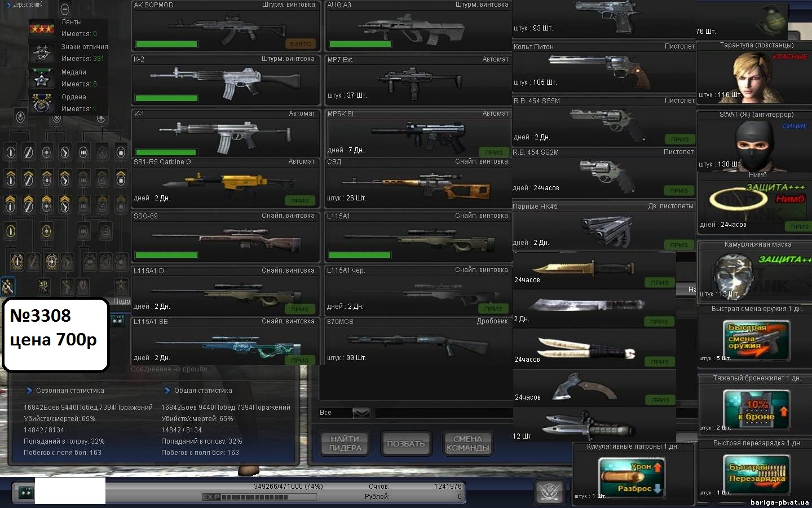Click the SSG-69 green durability bar
Screen dimensions: 812x508
click(x=166, y=255)
